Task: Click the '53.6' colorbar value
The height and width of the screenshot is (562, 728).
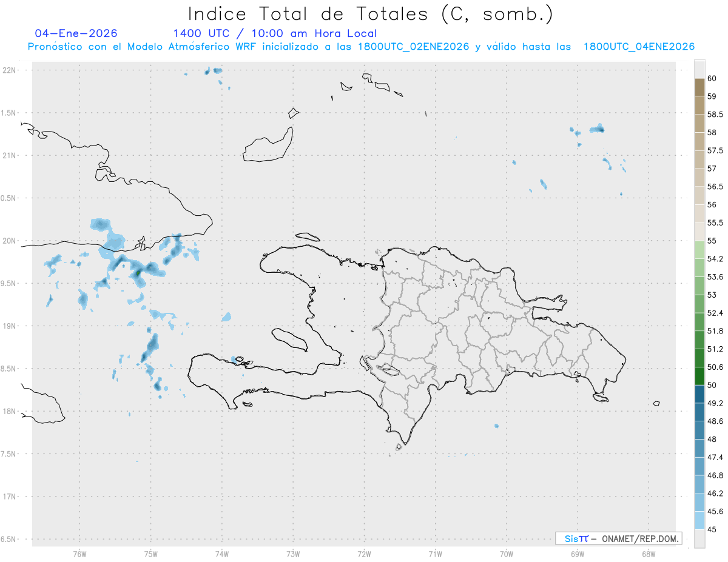Action: coord(715,277)
